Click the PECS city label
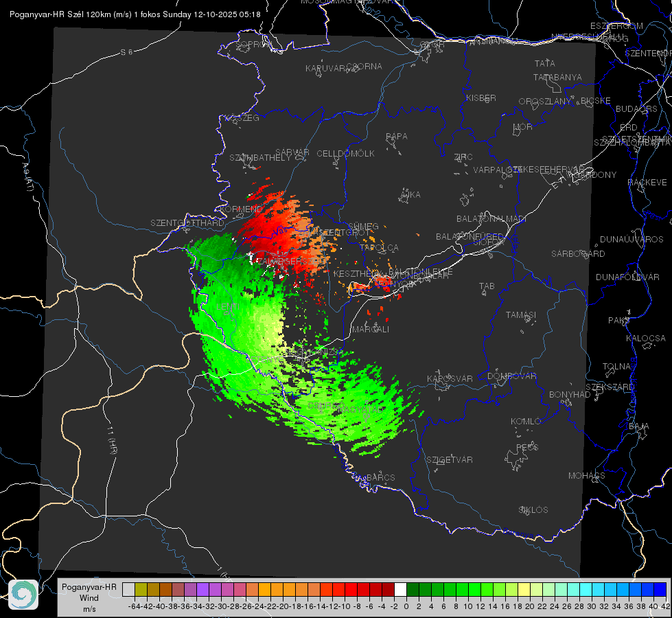The image size is (672, 618). click(527, 447)
